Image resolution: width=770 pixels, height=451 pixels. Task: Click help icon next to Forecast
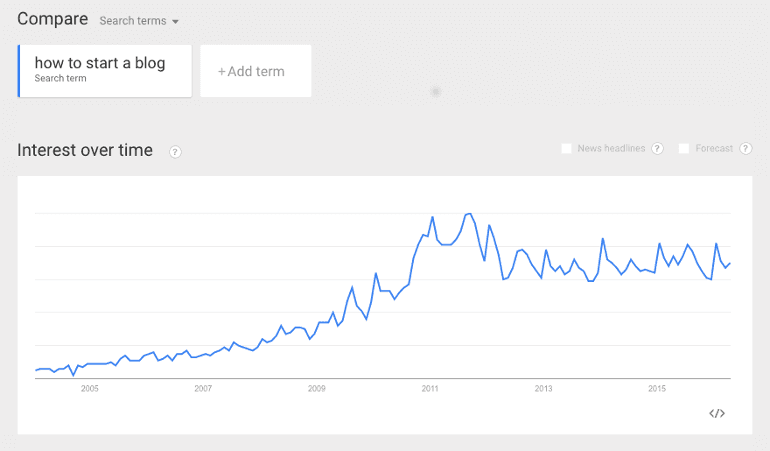744,149
